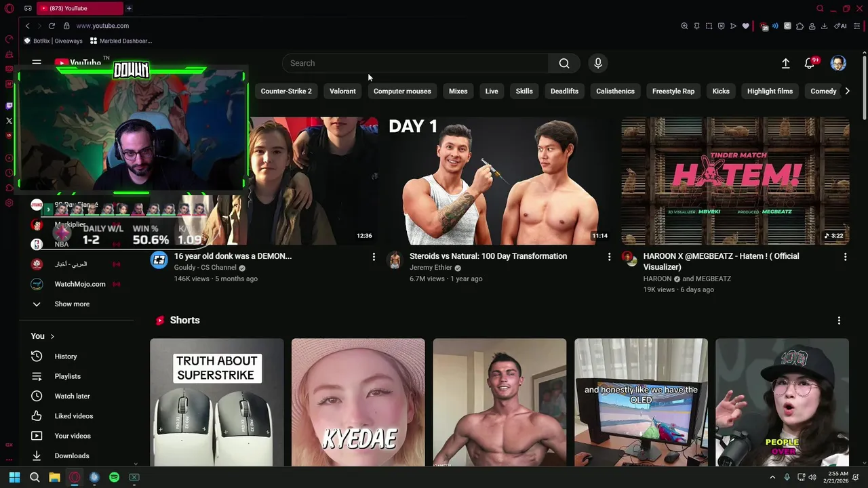Show more category chips with the right arrow
The width and height of the screenshot is (868, 488).
(x=847, y=91)
